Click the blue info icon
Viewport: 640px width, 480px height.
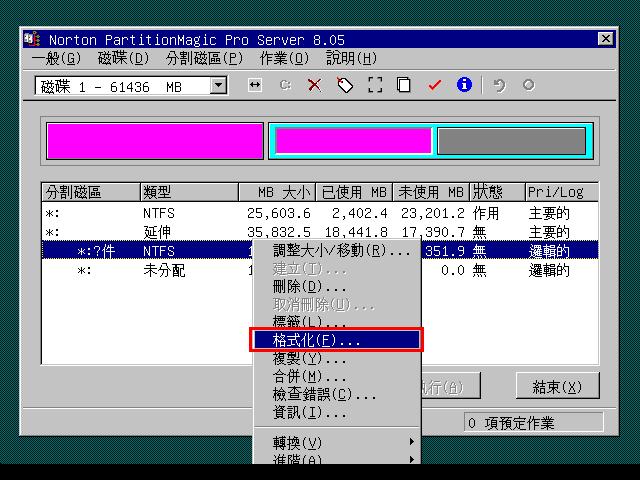464,85
